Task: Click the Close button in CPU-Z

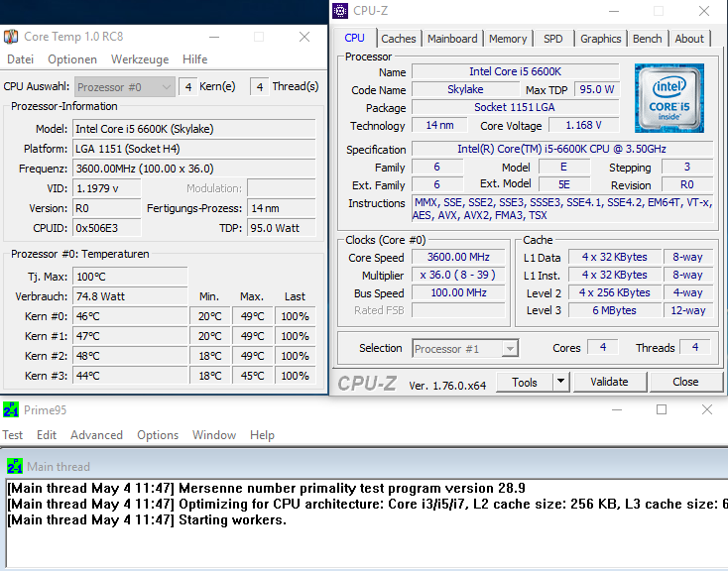Action: 685,382
